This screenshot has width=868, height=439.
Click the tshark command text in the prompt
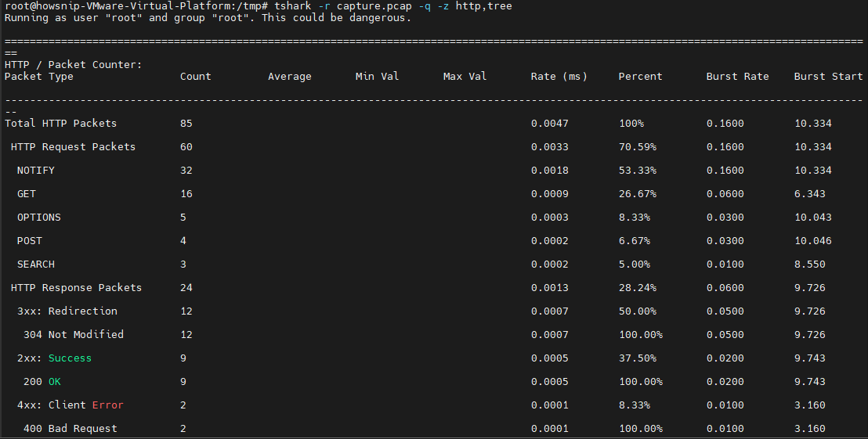tap(393, 6)
